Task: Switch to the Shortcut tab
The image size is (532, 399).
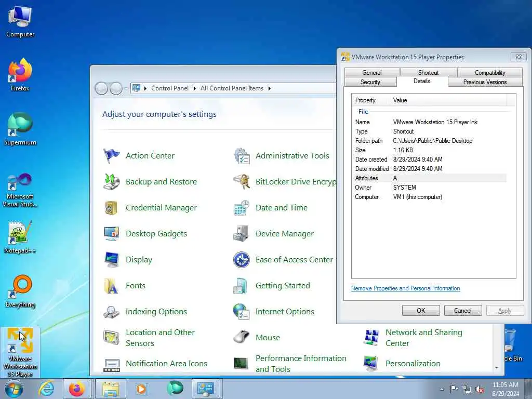Action: pyautogui.click(x=428, y=73)
